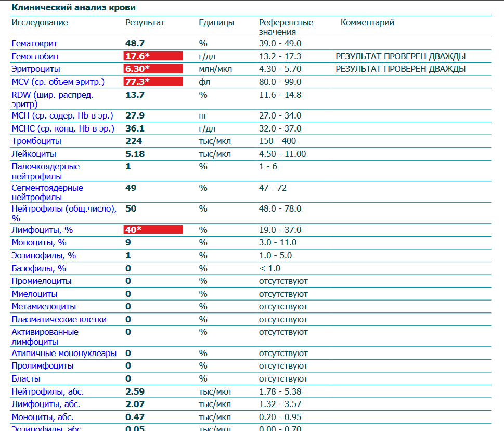Click the Гемоглобин test name link
The image size is (504, 431).
pyautogui.click(x=35, y=56)
